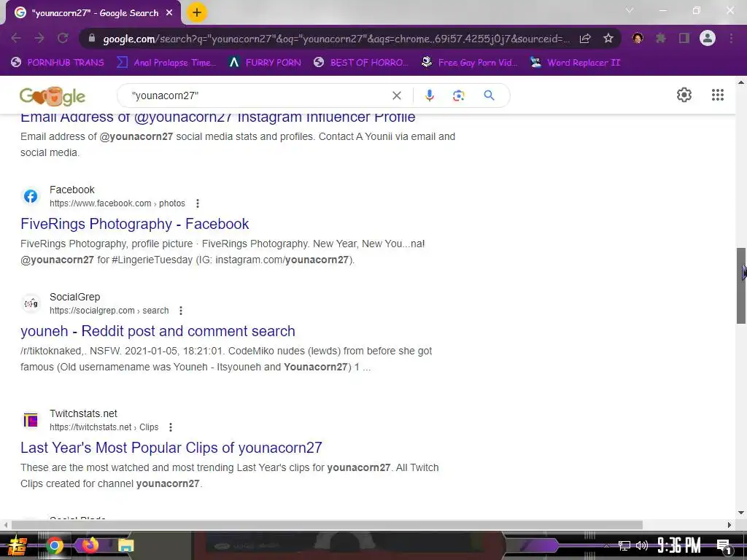747x560 pixels.
Task: Focus the Google search box
Action: click(258, 96)
